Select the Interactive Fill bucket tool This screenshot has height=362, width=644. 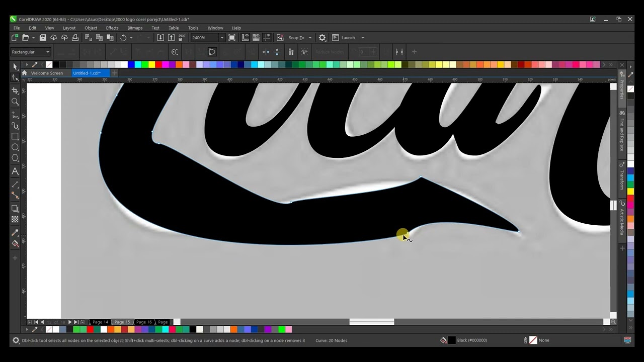click(x=15, y=243)
